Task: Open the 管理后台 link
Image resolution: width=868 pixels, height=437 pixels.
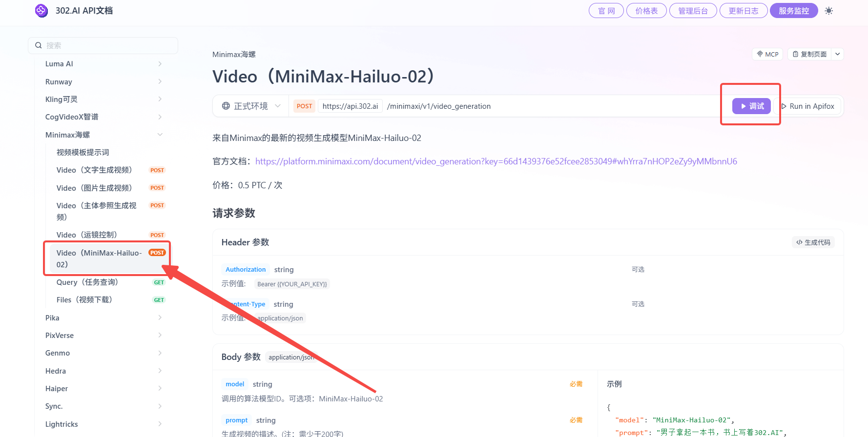Action: 693,11
